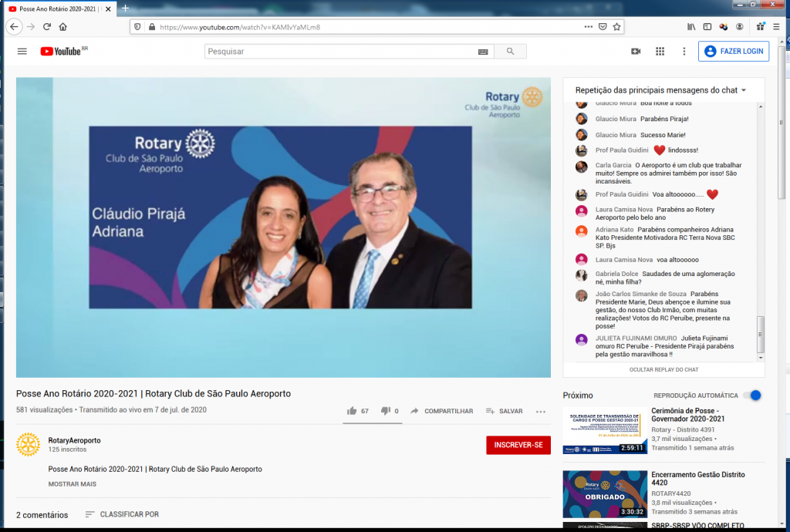Open the YouTube apps grid icon

click(660, 52)
